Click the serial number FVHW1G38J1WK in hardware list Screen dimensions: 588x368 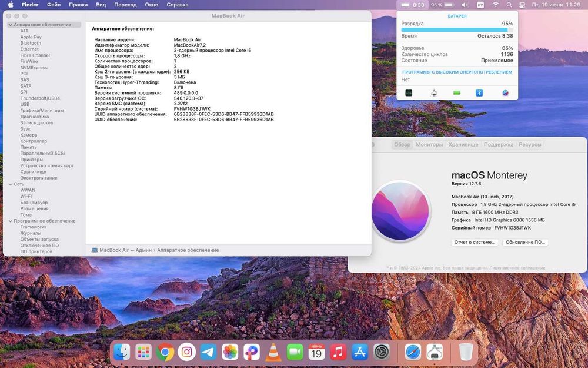192,109
